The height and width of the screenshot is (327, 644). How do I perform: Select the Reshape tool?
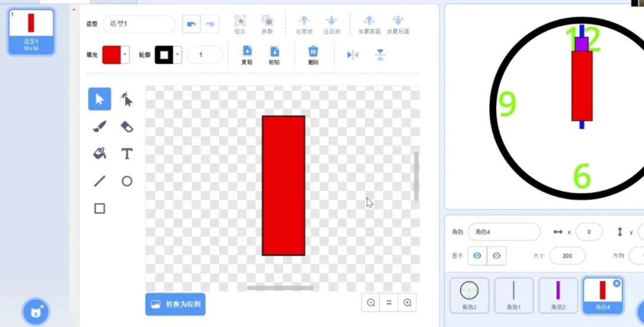(126, 99)
